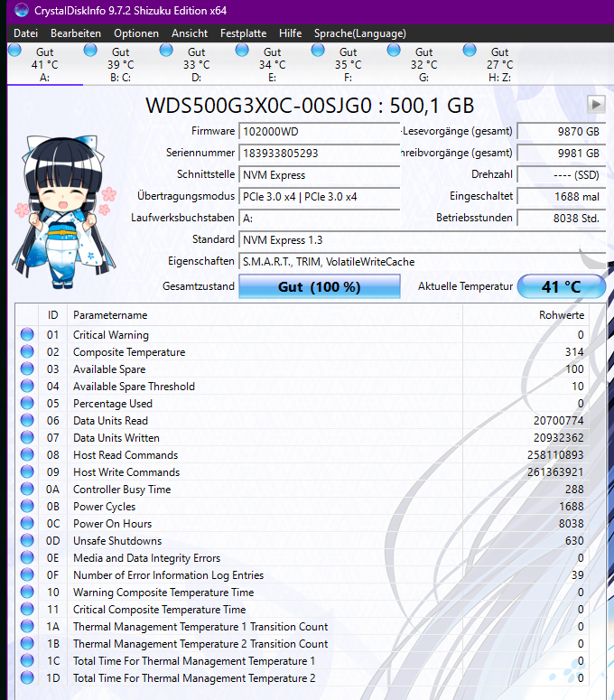Click the Schreibvorgänge value 9981 GB

[562, 154]
